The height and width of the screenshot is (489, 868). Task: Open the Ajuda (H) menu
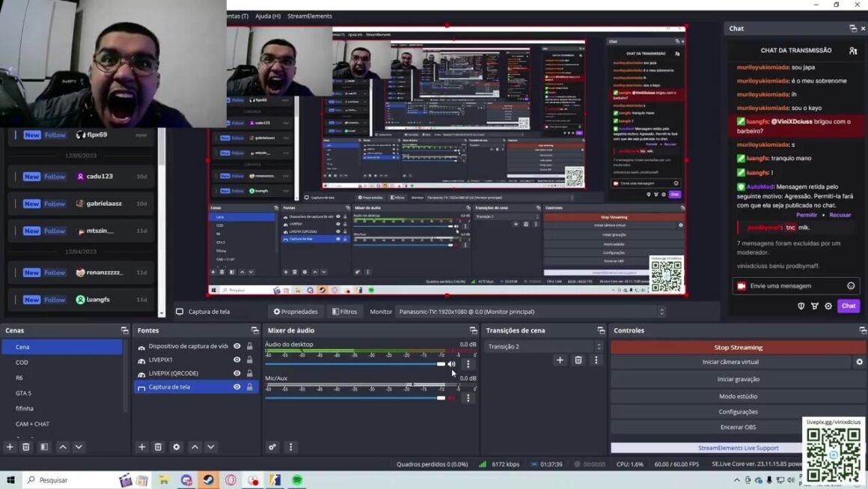[267, 16]
